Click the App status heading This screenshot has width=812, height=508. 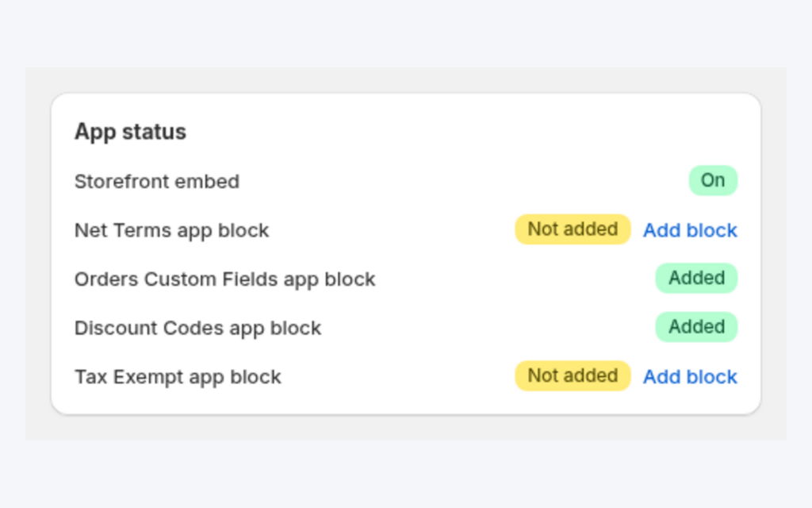pyautogui.click(x=131, y=132)
